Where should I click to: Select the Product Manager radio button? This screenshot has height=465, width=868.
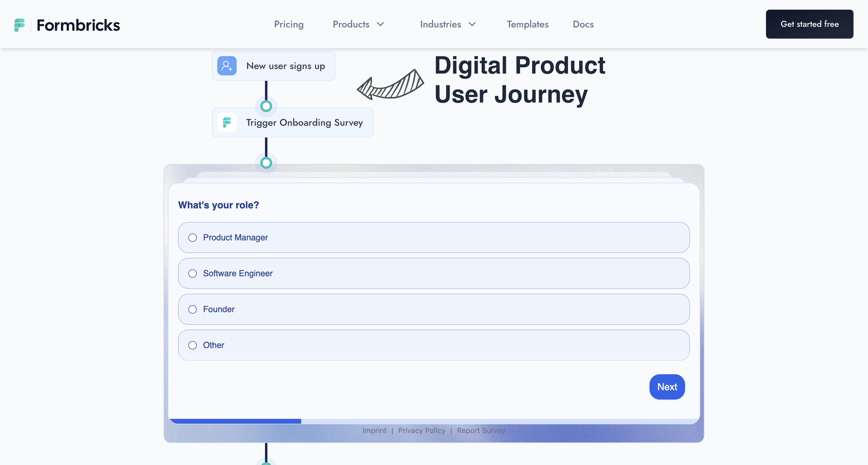click(192, 238)
